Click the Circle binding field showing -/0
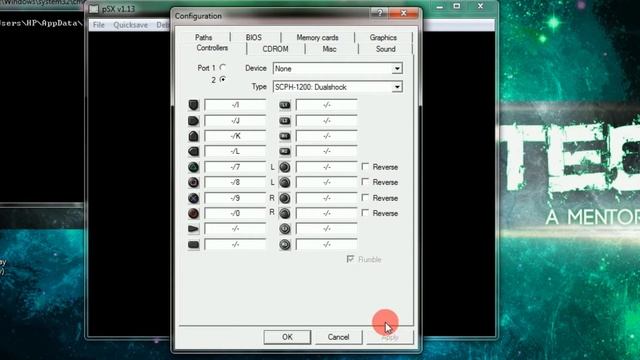The width and height of the screenshot is (640, 360). click(x=235, y=213)
